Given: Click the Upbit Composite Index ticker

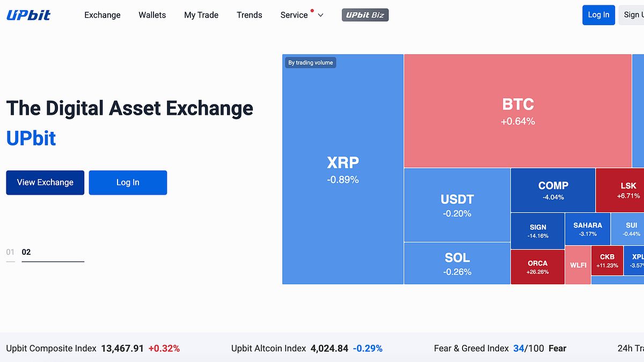Looking at the screenshot, I should [x=93, y=349].
